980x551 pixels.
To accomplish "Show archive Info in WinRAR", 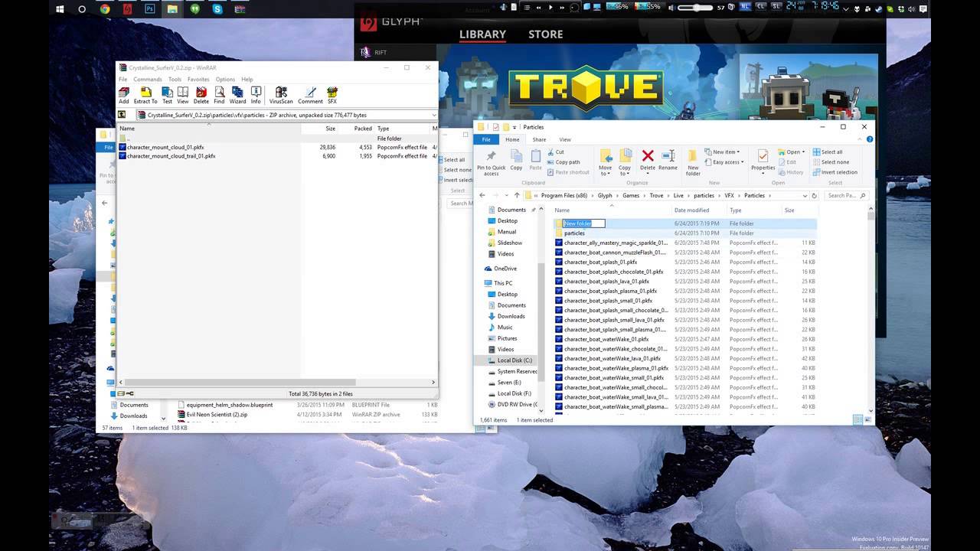I will (x=256, y=95).
